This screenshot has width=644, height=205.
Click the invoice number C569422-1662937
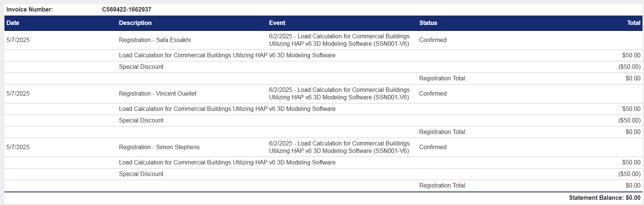tap(126, 10)
